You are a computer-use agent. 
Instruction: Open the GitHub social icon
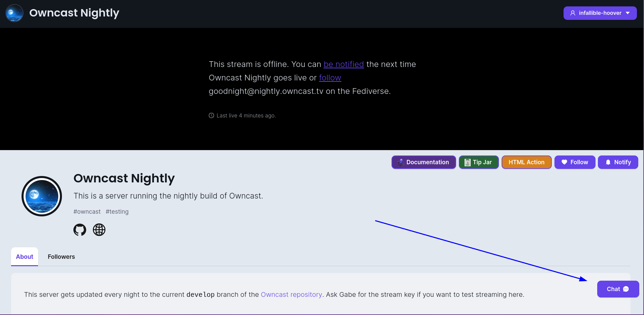tap(79, 230)
